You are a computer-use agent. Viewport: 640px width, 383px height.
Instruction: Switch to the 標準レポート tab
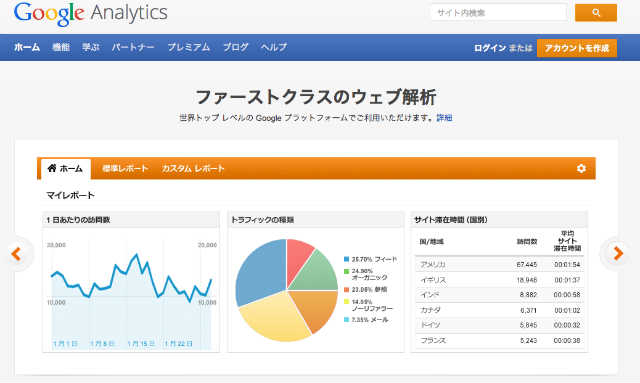(125, 168)
